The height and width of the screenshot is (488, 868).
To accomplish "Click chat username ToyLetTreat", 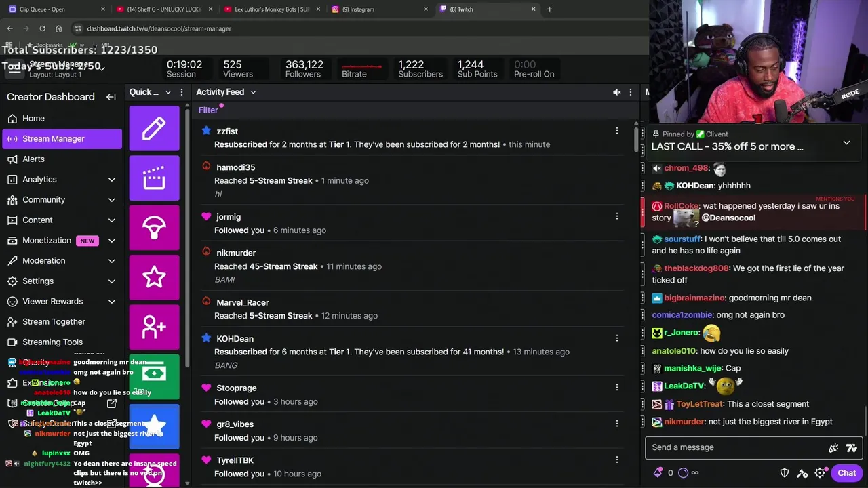I will [x=700, y=404].
